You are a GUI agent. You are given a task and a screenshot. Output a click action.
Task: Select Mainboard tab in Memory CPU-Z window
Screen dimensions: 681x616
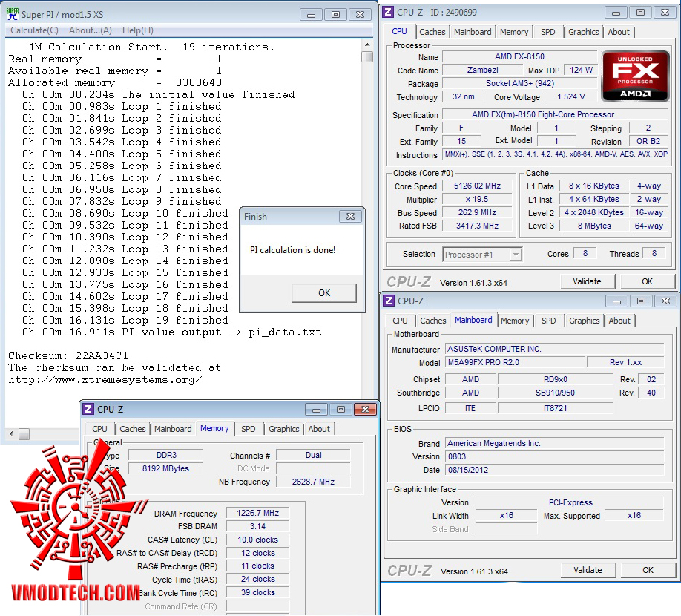click(x=173, y=429)
